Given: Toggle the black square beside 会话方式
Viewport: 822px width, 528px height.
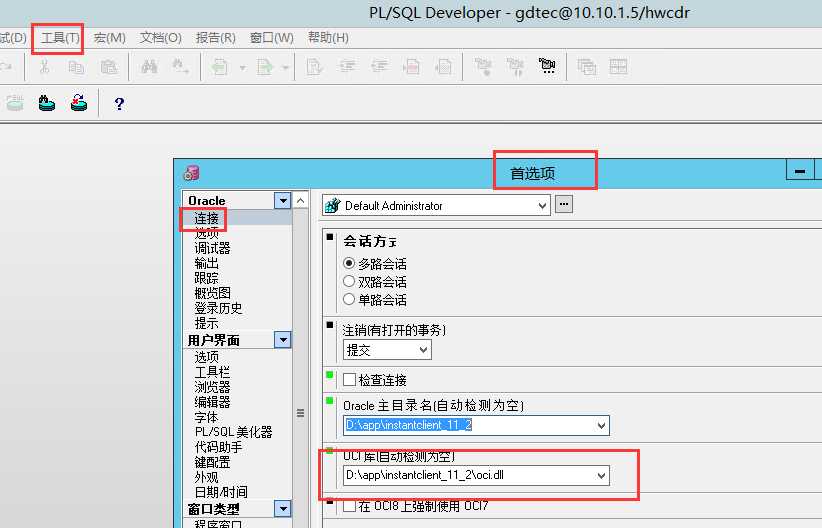Looking at the screenshot, I should (330, 236).
